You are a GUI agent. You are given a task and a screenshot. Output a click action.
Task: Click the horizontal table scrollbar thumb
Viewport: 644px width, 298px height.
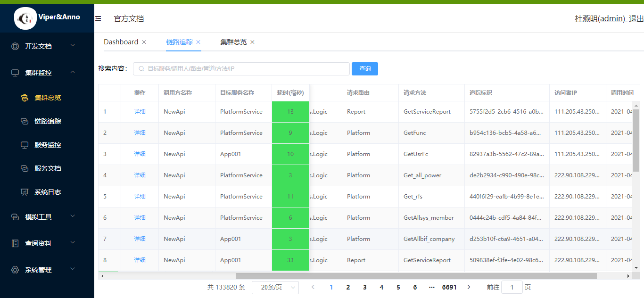click(x=416, y=276)
